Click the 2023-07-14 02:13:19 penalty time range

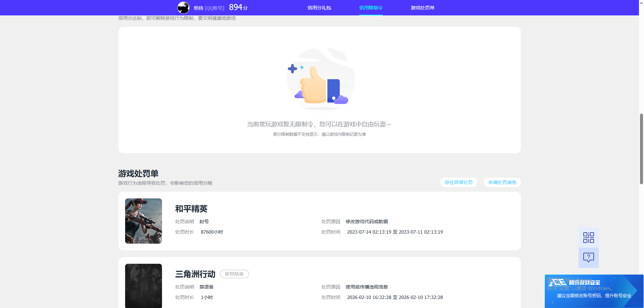[x=395, y=232]
